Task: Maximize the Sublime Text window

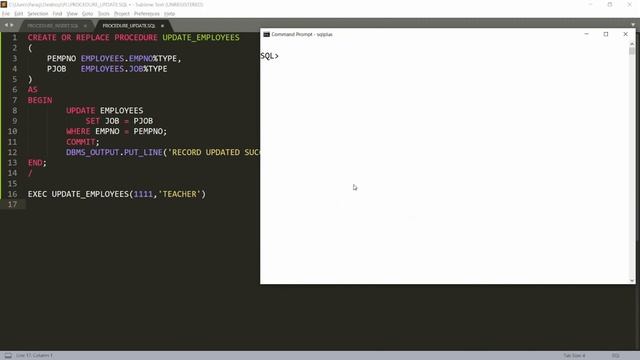Action: tap(609, 4)
